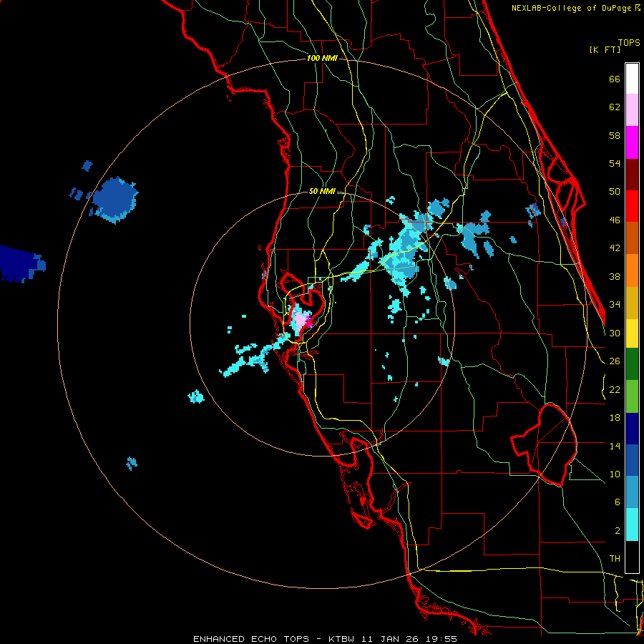This screenshot has width=644, height=644.
Task: Click the navy blue legend swatch
Action: click(x=632, y=429)
